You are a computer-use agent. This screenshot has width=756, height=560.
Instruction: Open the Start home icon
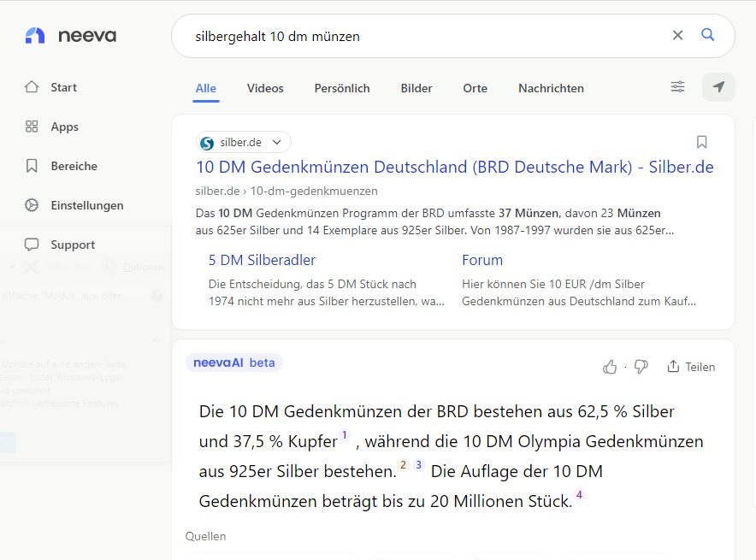click(x=32, y=86)
